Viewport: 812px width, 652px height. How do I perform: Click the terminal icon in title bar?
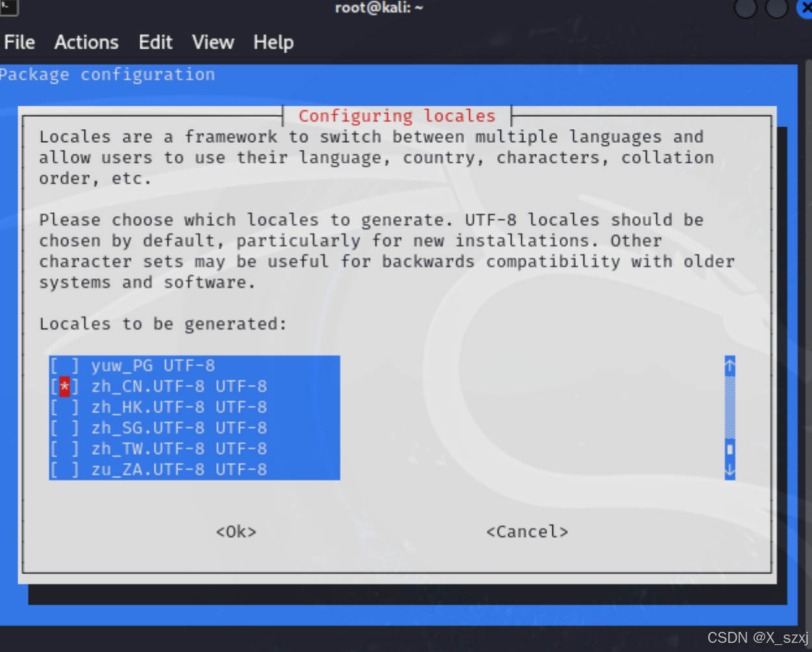[9, 7]
